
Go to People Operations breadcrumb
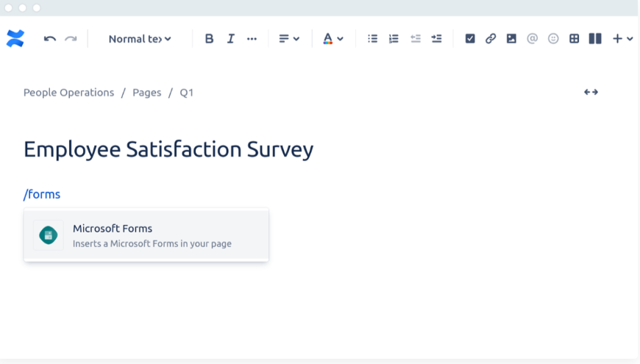(x=68, y=93)
